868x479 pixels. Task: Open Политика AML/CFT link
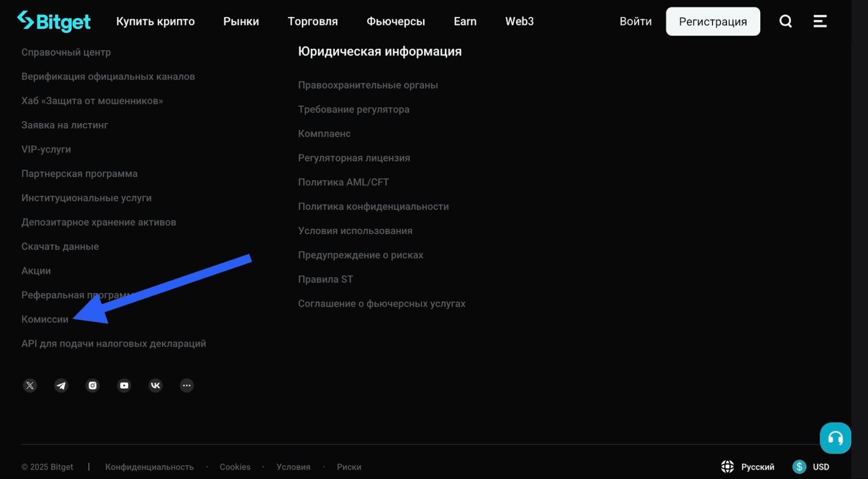pos(343,182)
